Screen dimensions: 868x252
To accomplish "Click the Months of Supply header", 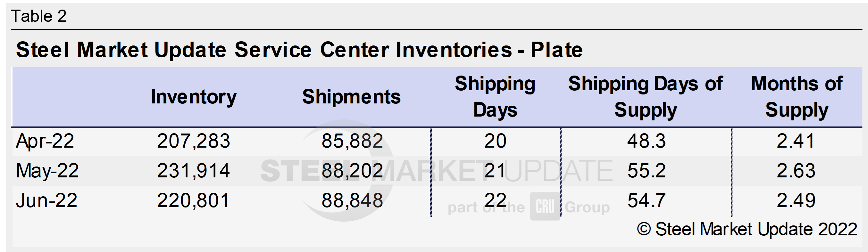I will pos(796,97).
